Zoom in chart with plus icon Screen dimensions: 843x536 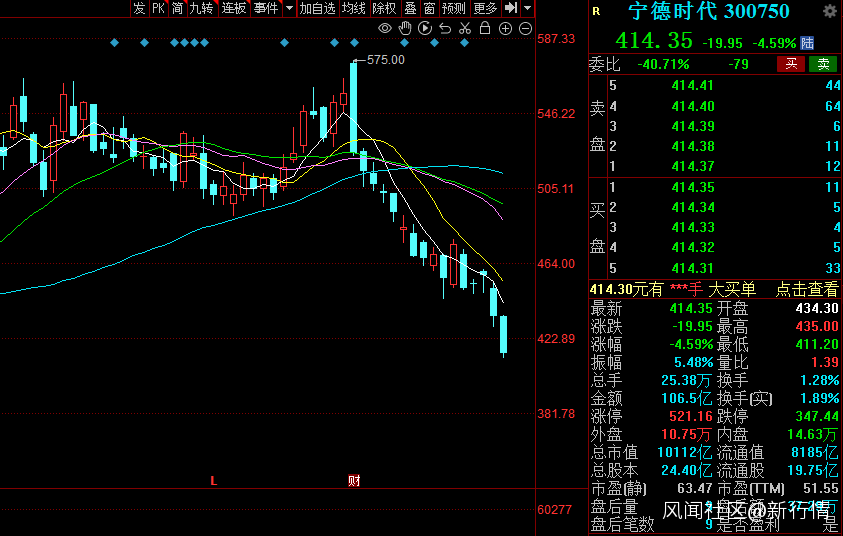tap(505, 28)
